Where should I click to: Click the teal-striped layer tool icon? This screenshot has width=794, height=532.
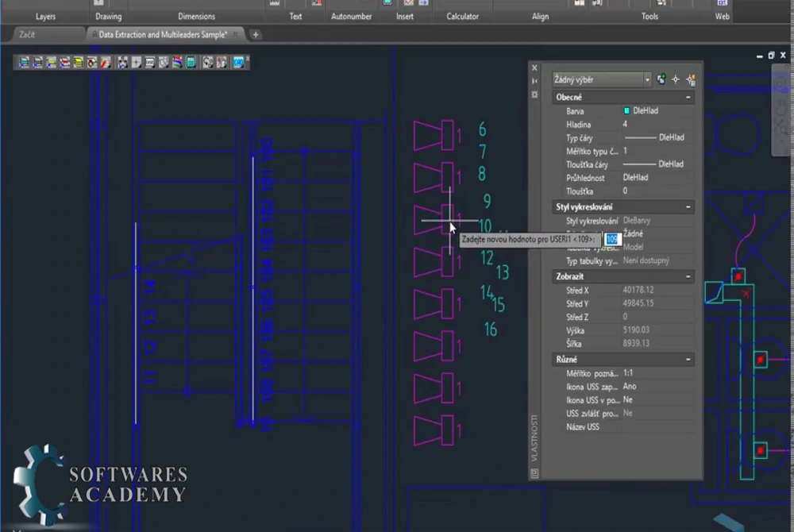[24, 62]
